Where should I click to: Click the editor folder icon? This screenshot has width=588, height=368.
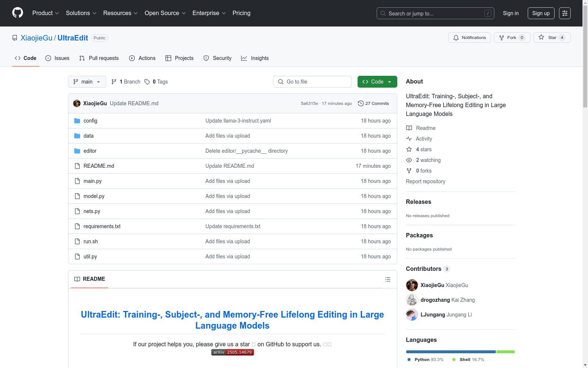pyautogui.click(x=77, y=151)
